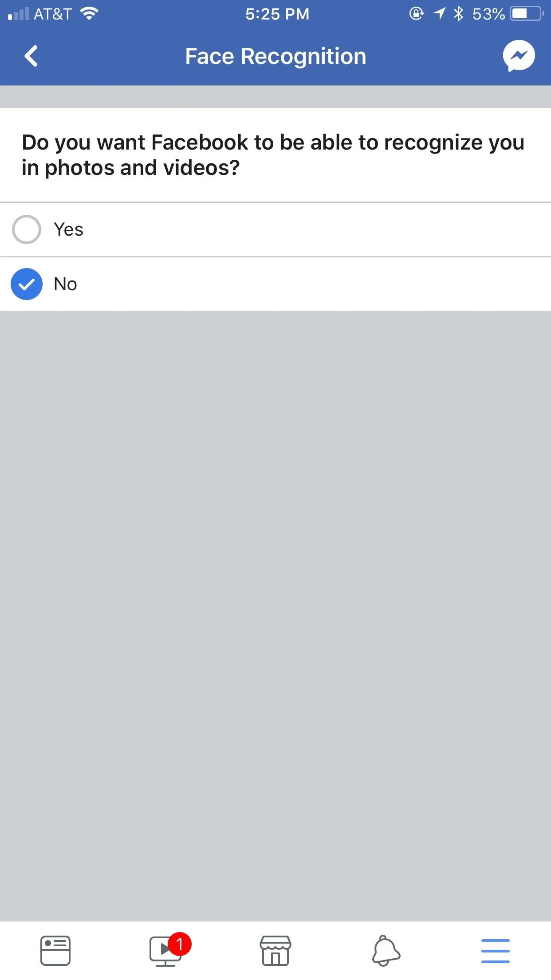Tap the 5:25 PM clock

[277, 14]
